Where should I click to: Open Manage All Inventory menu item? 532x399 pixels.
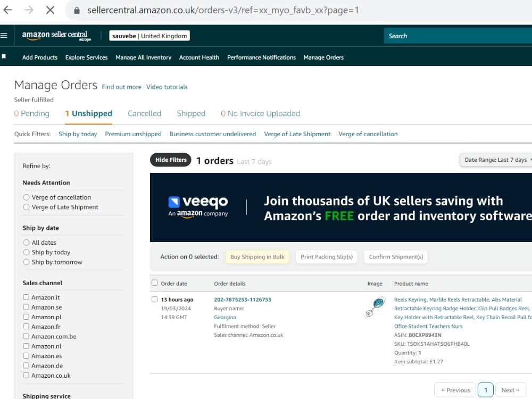pyautogui.click(x=143, y=57)
